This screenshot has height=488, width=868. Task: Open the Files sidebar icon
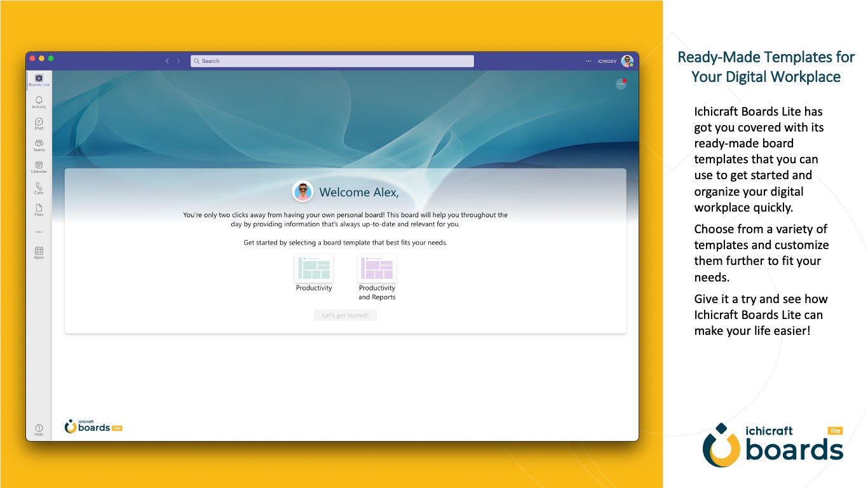pos(39,210)
